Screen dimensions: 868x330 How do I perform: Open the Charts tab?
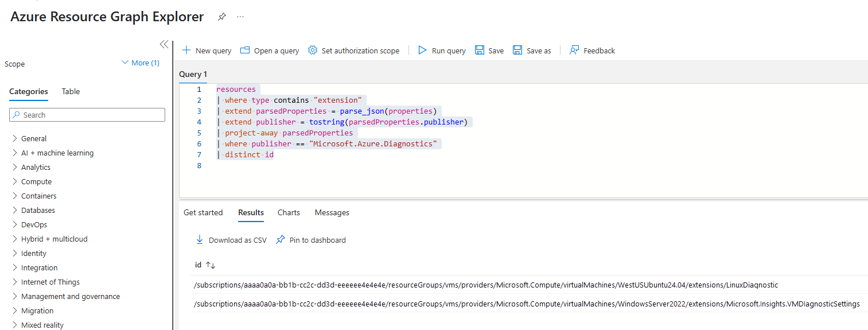(x=289, y=212)
